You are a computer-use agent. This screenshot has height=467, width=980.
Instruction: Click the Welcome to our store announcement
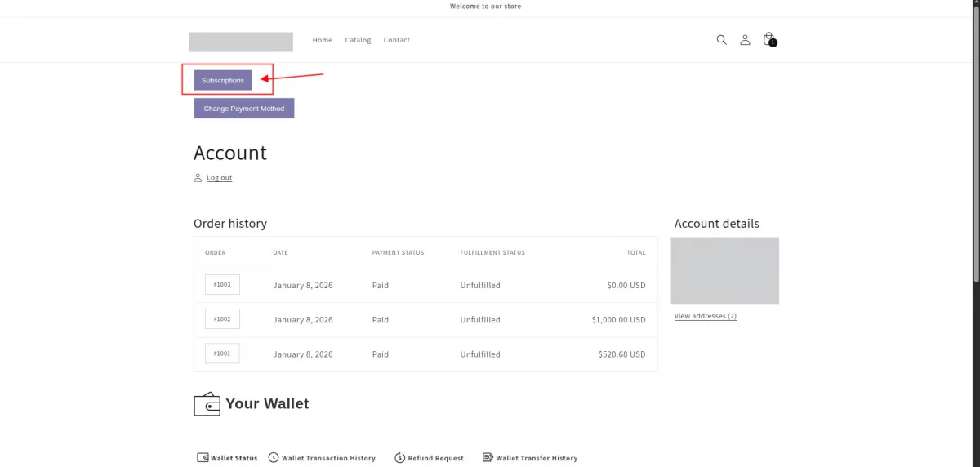pos(485,7)
